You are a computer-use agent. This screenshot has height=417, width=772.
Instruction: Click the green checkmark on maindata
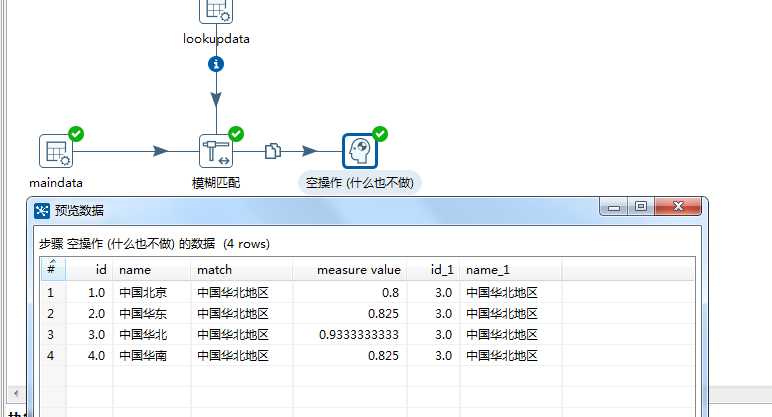(x=76, y=134)
